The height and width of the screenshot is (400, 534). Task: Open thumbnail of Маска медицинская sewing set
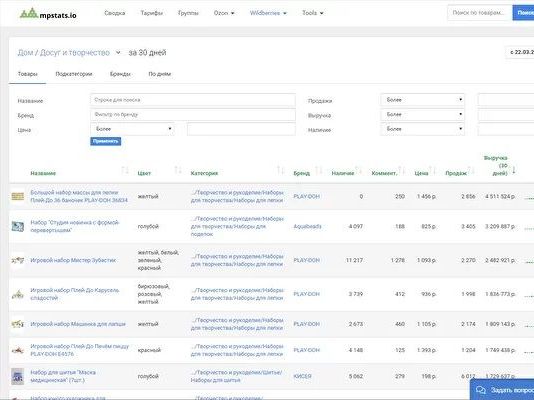point(18,376)
